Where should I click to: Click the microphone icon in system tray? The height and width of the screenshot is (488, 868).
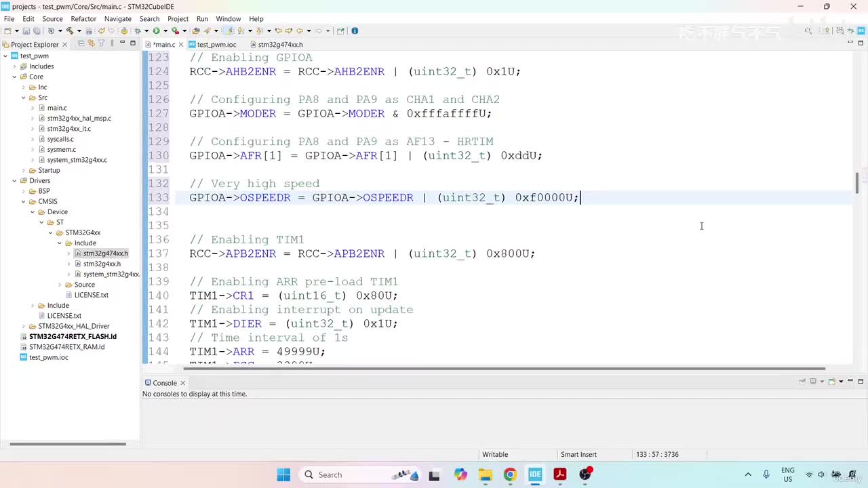[x=766, y=474]
